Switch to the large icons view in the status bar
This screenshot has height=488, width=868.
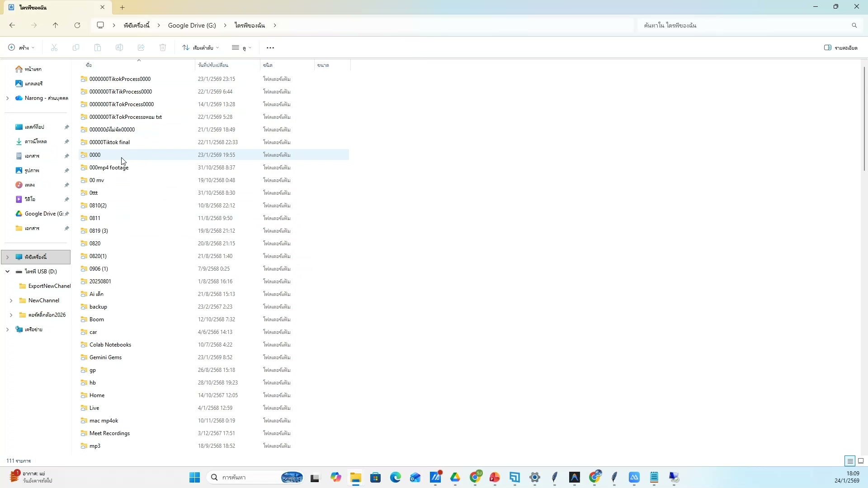[x=861, y=461]
